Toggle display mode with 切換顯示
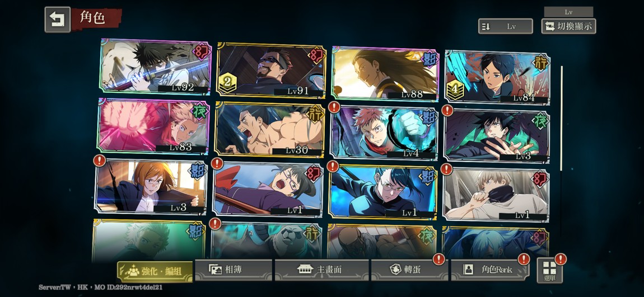Image resolution: width=644 pixels, height=297 pixels. coord(568,26)
